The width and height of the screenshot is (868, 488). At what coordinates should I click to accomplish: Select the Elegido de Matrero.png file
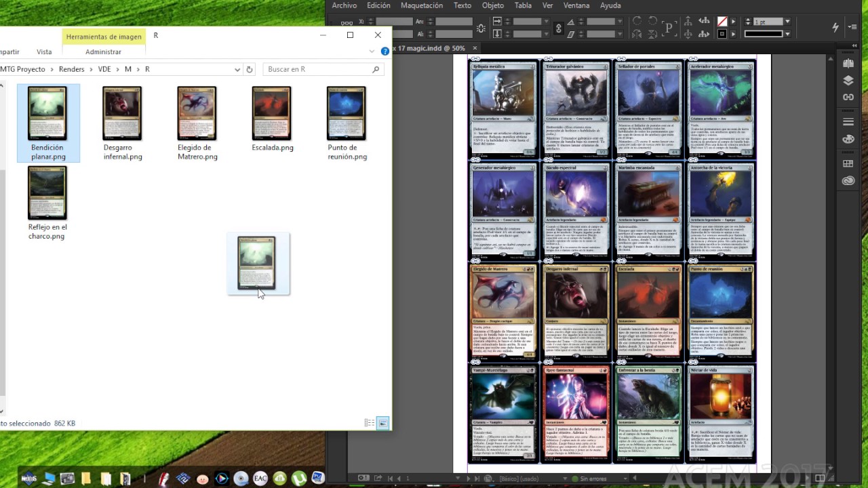(197, 123)
